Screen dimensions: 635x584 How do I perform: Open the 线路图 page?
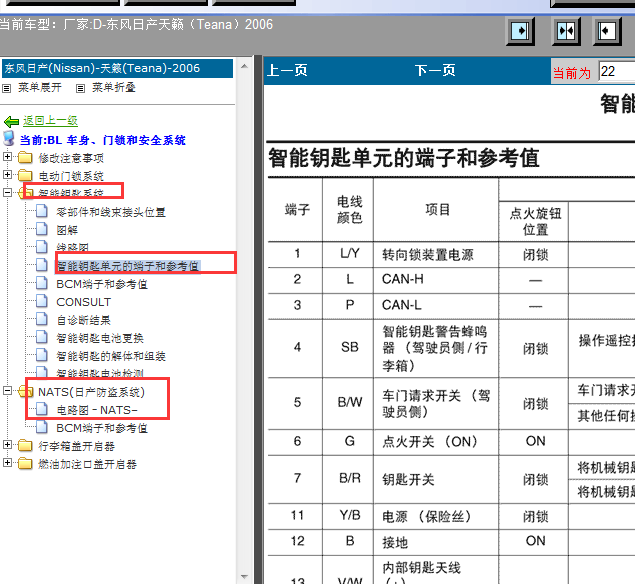click(72, 247)
